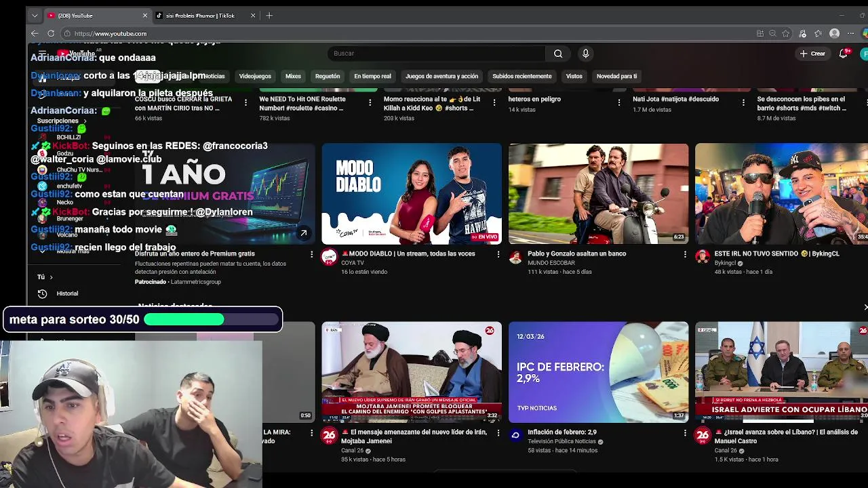Open the browser profile avatar

(x=835, y=33)
